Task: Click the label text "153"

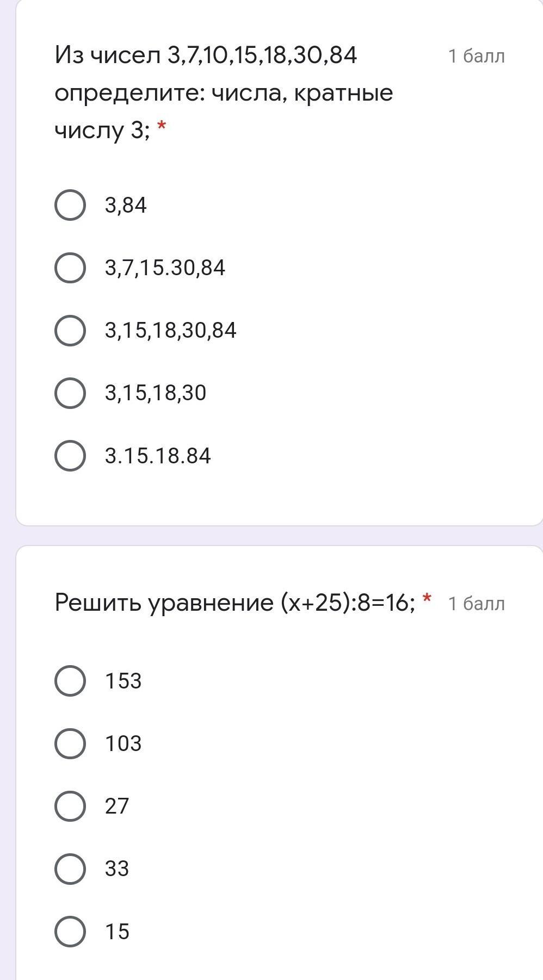Action: [x=123, y=681]
